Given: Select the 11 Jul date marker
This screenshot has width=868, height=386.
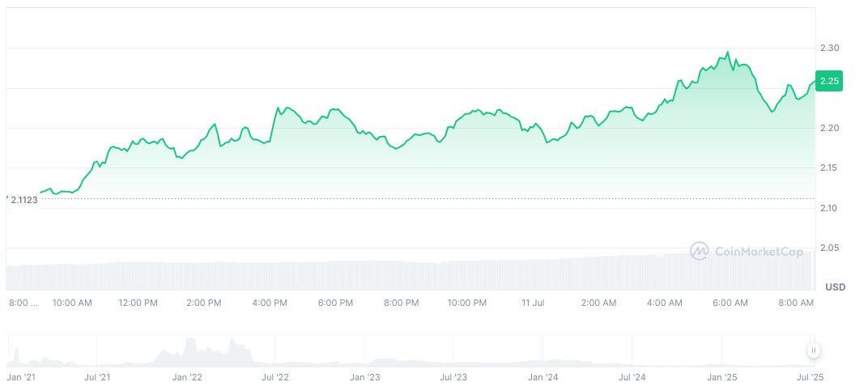Looking at the screenshot, I should [x=534, y=303].
